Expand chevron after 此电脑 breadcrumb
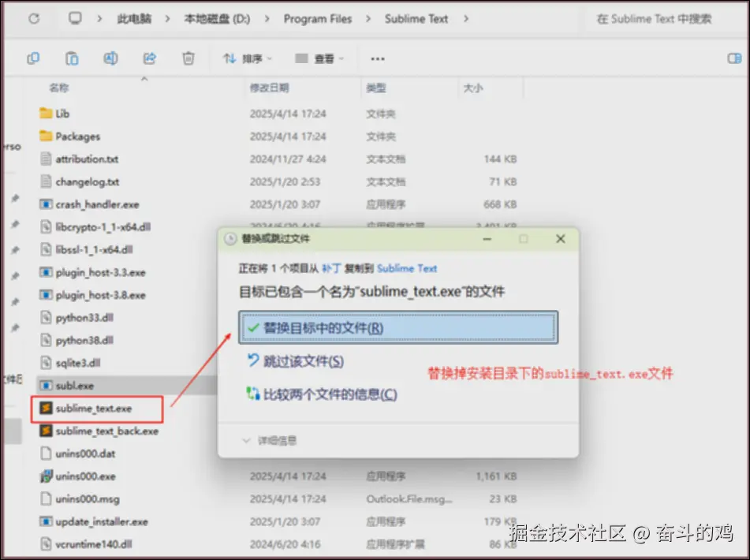 point(167,19)
